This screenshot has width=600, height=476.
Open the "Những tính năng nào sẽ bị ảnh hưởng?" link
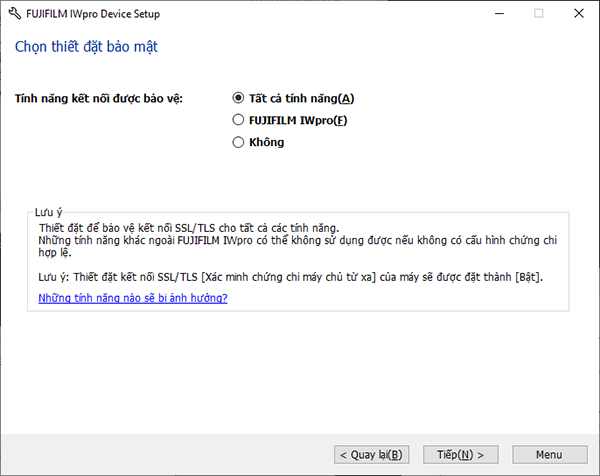click(x=133, y=298)
